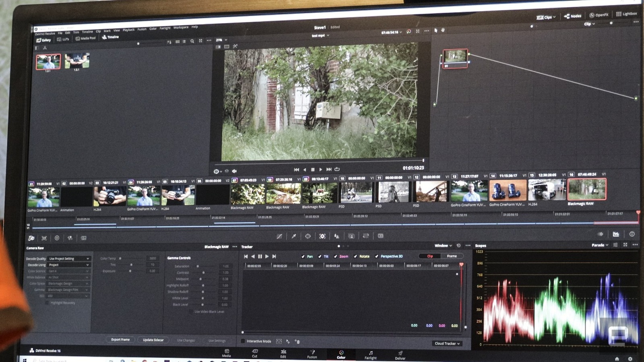Viewport: 644px width, 362px height.
Task: Select the Qualifier eyedropper tool
Action: click(294, 236)
